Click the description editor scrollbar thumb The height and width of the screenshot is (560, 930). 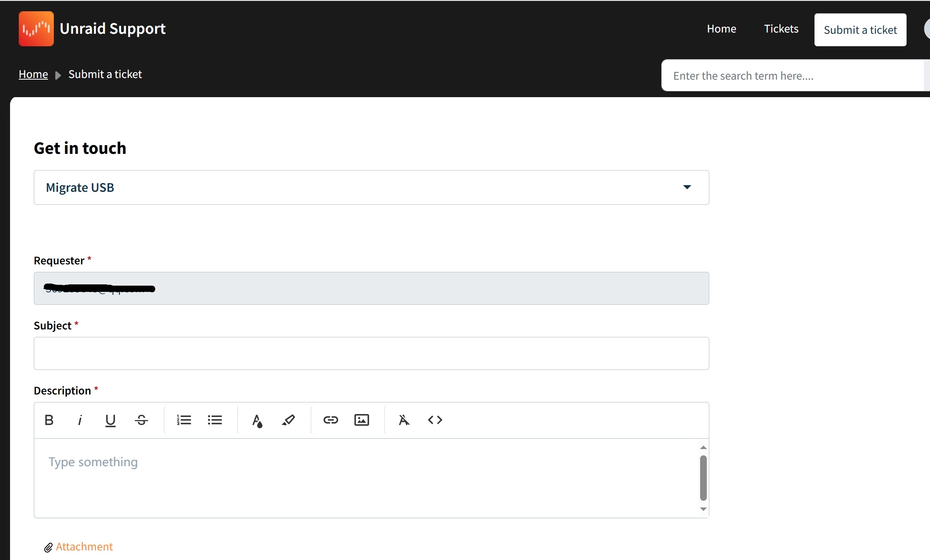[703, 478]
